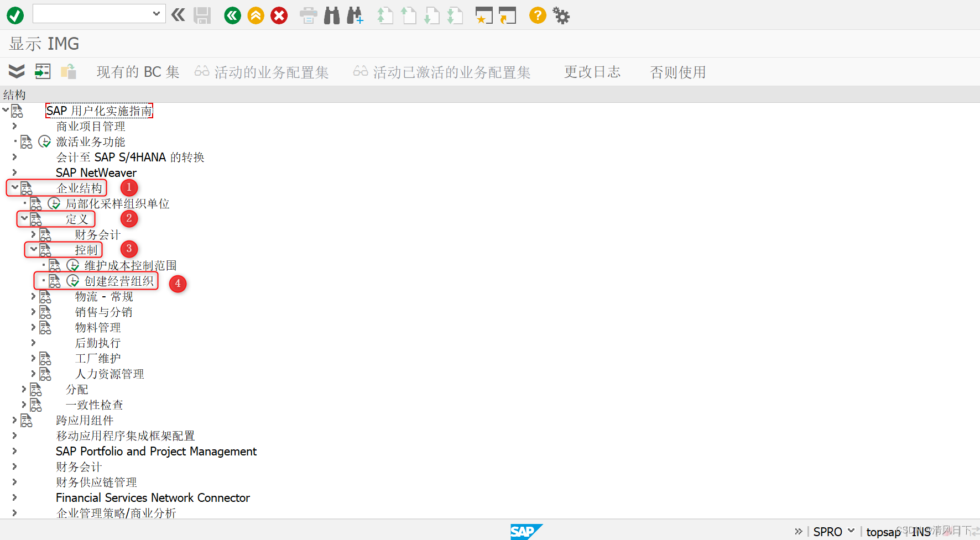
Task: Expand the '物料管理' node
Action: [x=33, y=327]
